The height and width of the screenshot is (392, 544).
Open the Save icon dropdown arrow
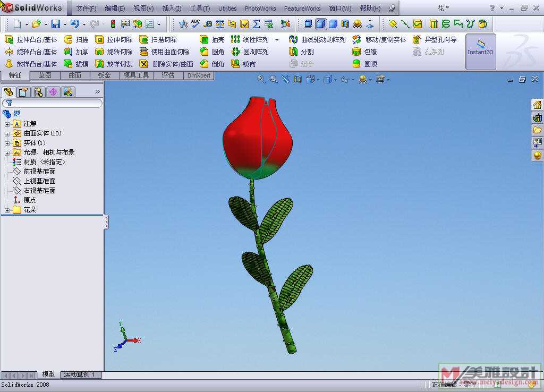point(65,24)
